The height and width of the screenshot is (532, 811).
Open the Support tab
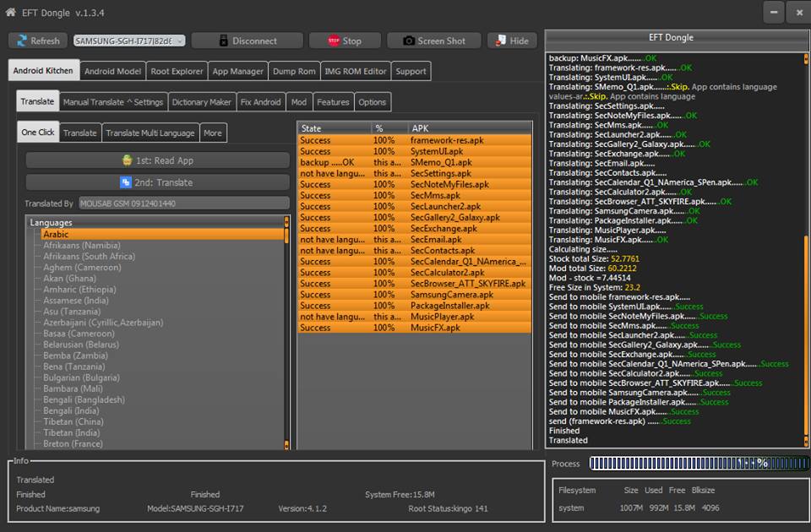[x=411, y=71]
